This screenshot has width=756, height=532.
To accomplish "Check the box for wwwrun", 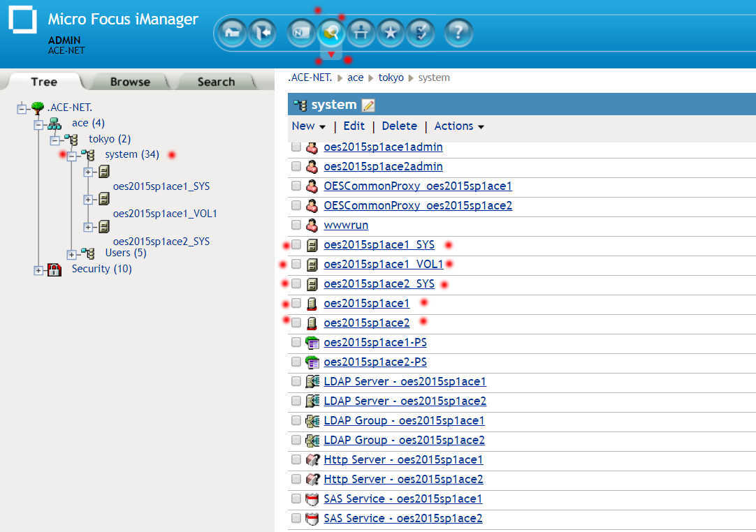I will 296,225.
